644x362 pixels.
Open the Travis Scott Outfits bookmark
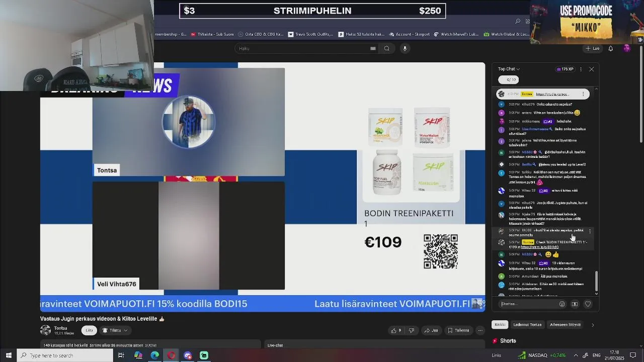310,34
